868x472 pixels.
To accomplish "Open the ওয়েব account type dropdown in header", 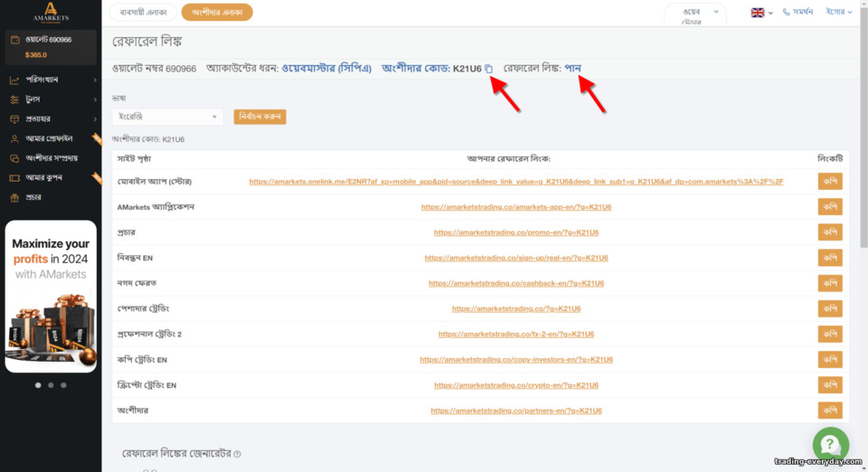I will tap(695, 14).
